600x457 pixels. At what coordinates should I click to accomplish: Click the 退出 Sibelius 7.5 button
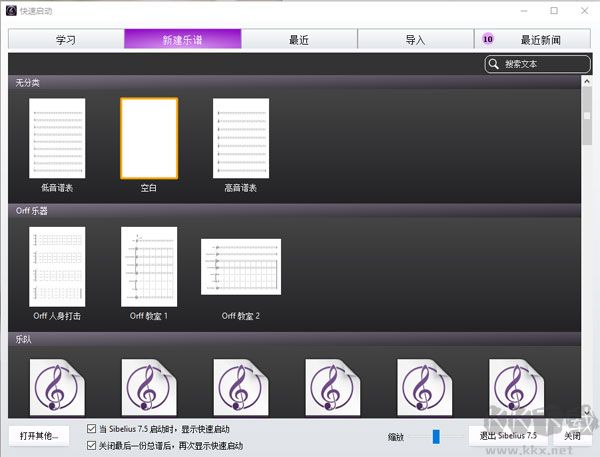[507, 436]
